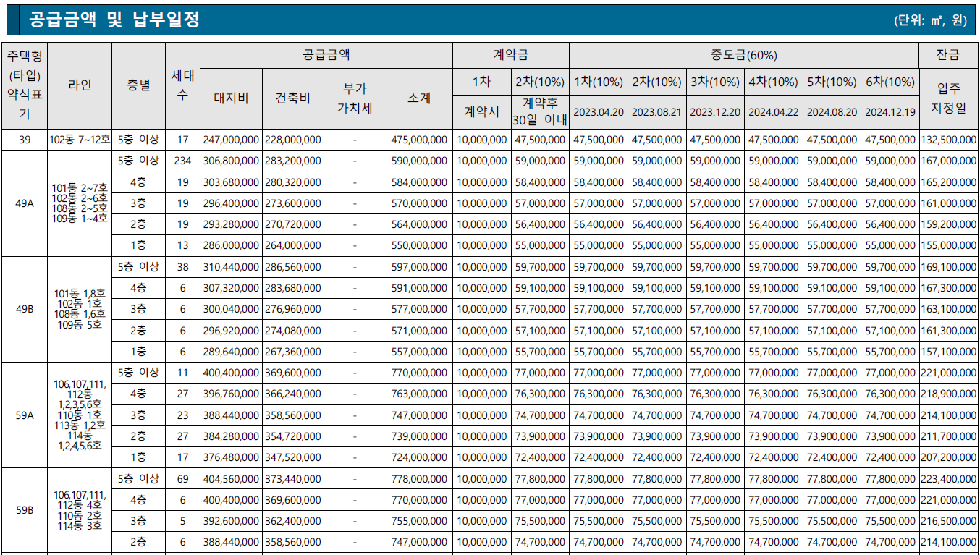Click the (단위: ㎡, 원) unit note
The height and width of the screenshot is (555, 980).
click(x=930, y=20)
